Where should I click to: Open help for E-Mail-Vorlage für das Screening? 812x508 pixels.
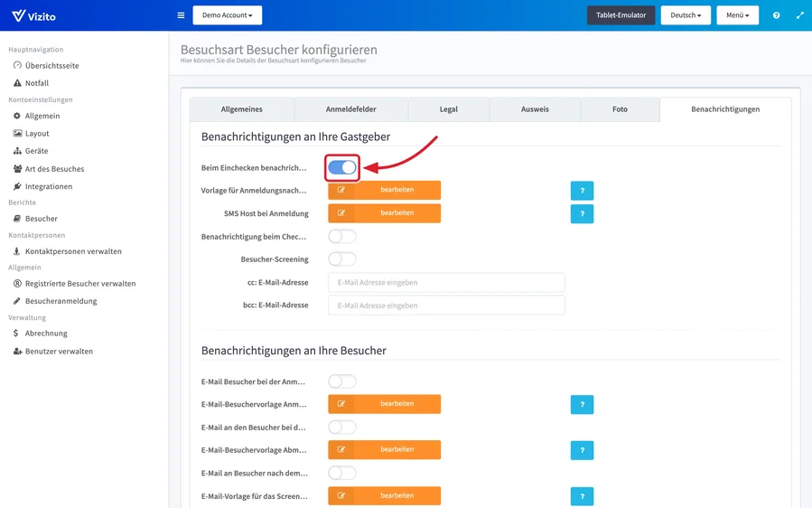coord(582,496)
